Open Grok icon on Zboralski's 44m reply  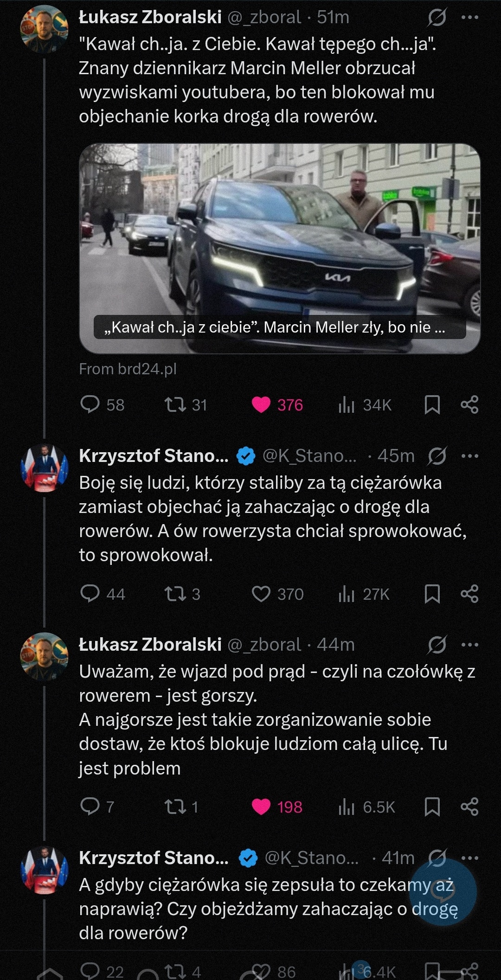pos(437,645)
